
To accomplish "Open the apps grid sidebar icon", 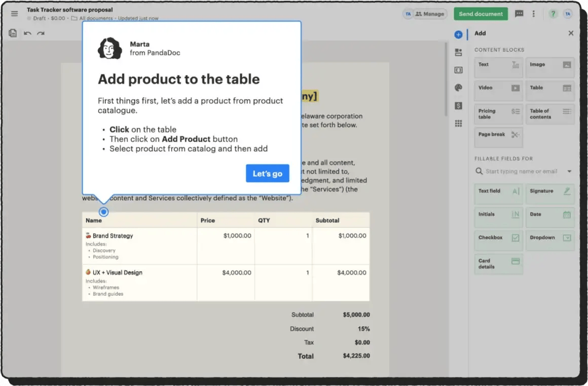I will (x=458, y=124).
